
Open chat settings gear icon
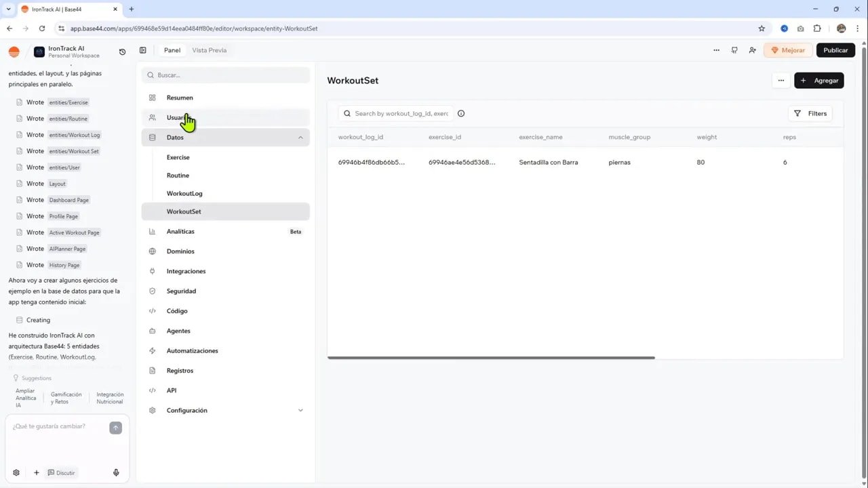pos(16,472)
